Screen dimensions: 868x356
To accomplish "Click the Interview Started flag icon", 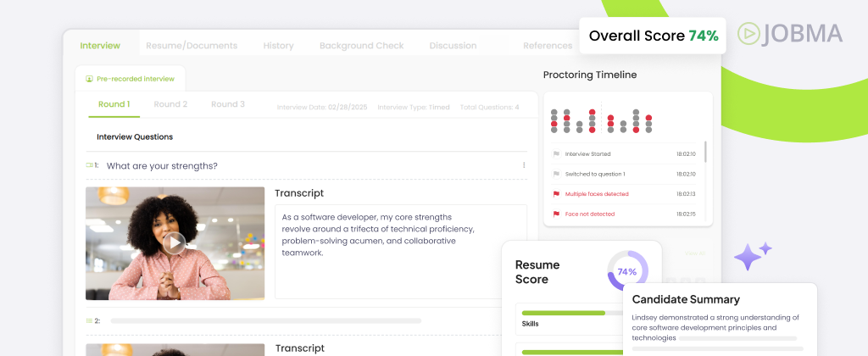I will point(556,154).
